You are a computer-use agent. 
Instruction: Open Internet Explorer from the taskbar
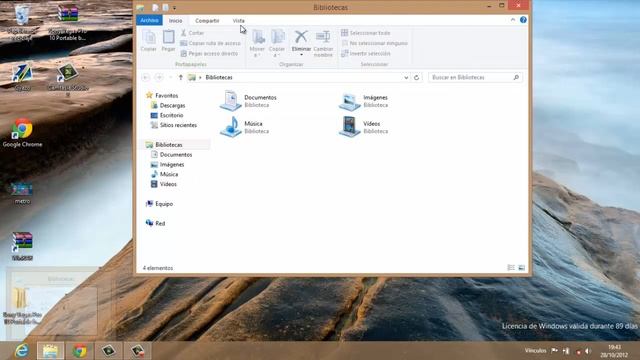[x=21, y=351]
